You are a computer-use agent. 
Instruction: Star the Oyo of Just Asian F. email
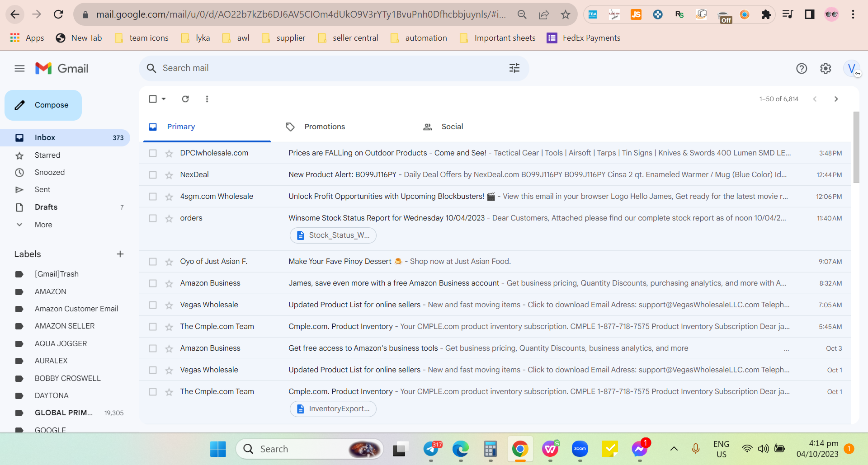coord(169,262)
